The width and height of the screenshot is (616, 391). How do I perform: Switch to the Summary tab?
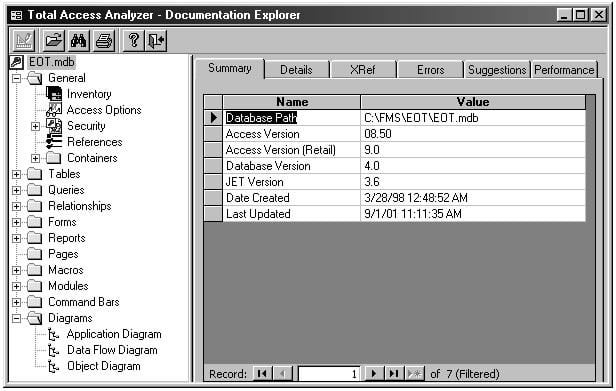click(230, 68)
